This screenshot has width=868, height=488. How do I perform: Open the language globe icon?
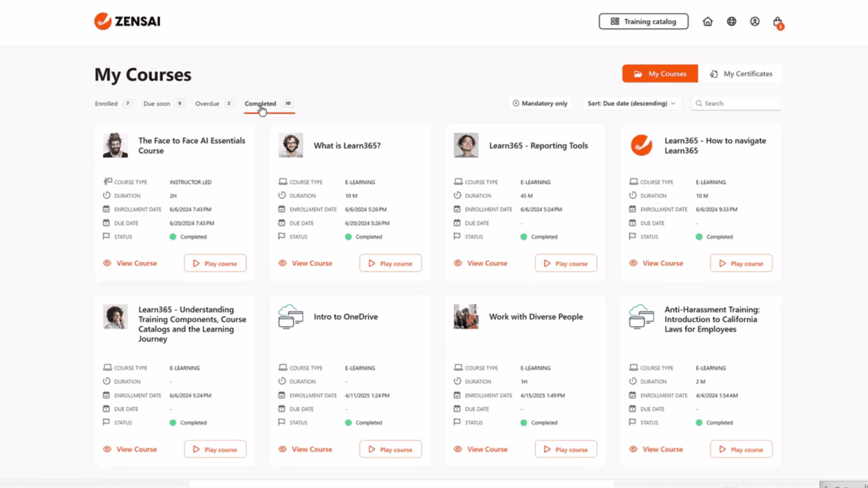(x=731, y=21)
